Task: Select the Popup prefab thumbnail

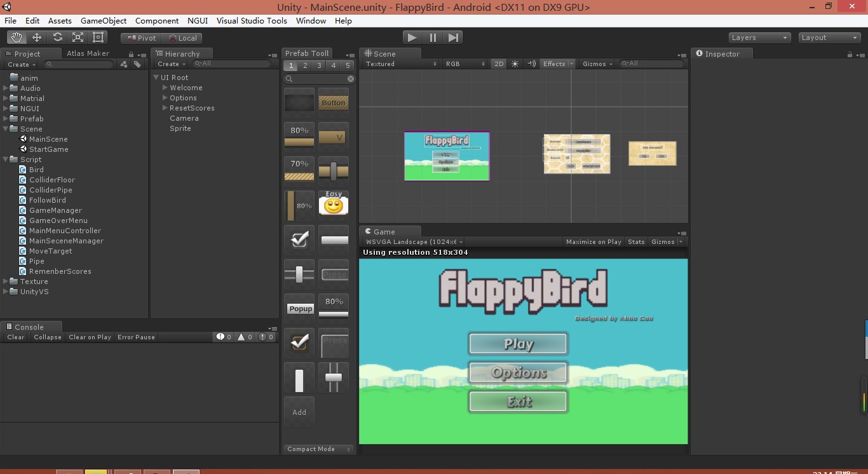Action: 299,309
